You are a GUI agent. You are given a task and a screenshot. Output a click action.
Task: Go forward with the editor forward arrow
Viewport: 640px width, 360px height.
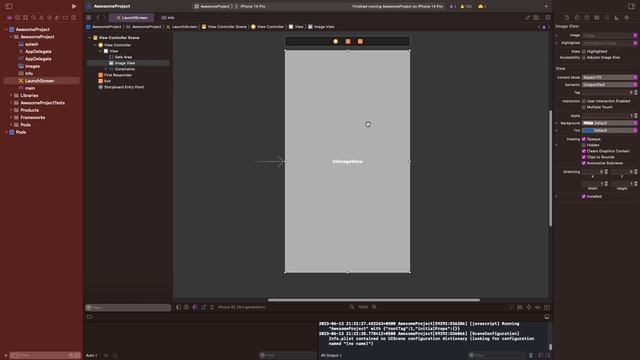(104, 18)
